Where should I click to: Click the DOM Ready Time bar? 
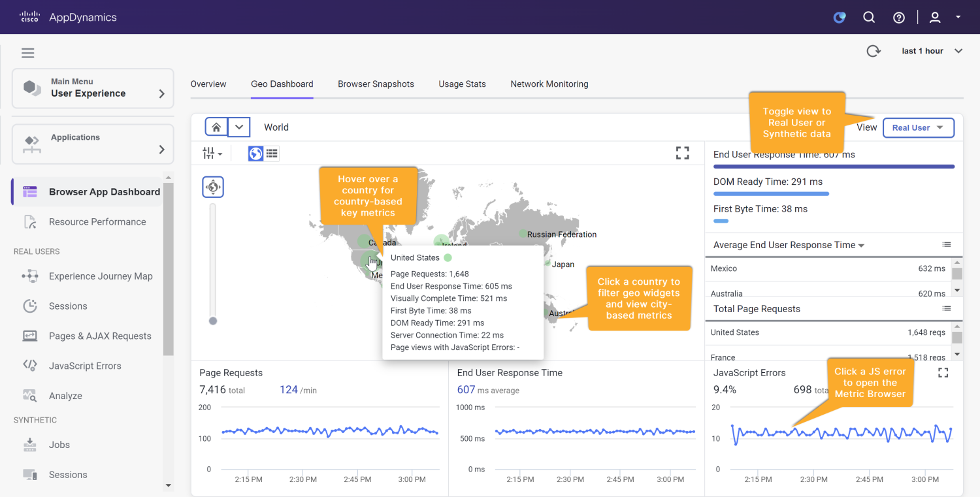pos(771,194)
